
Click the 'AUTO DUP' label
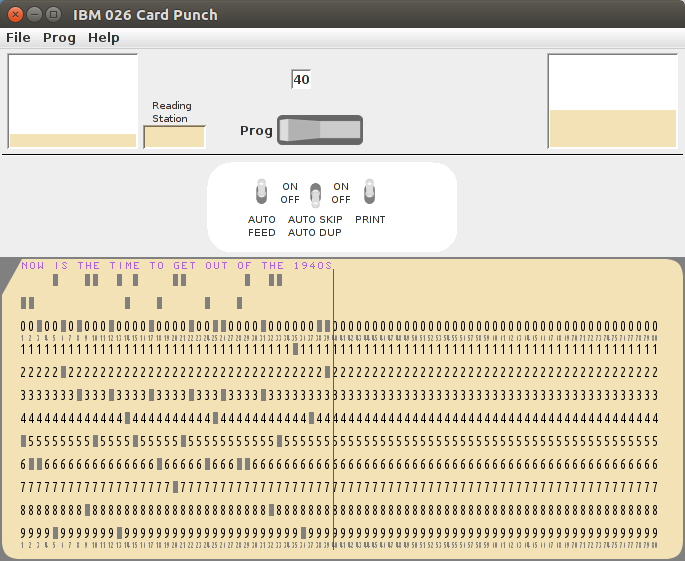(x=315, y=232)
